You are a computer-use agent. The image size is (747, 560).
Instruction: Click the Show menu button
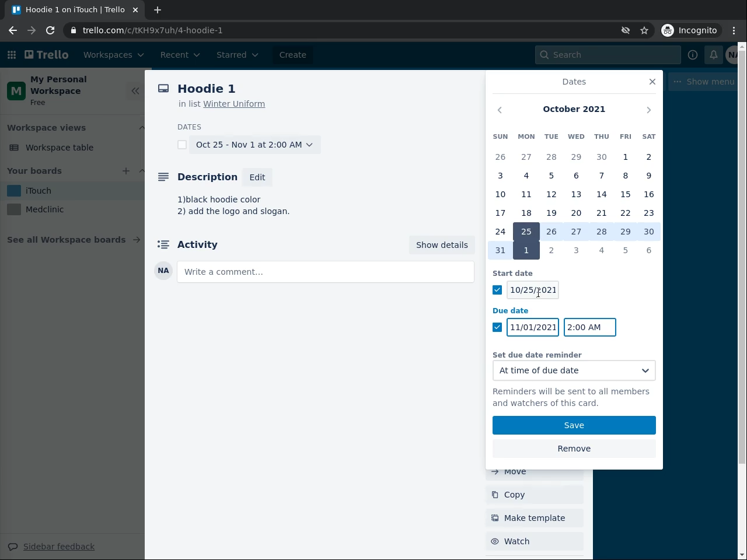click(703, 82)
